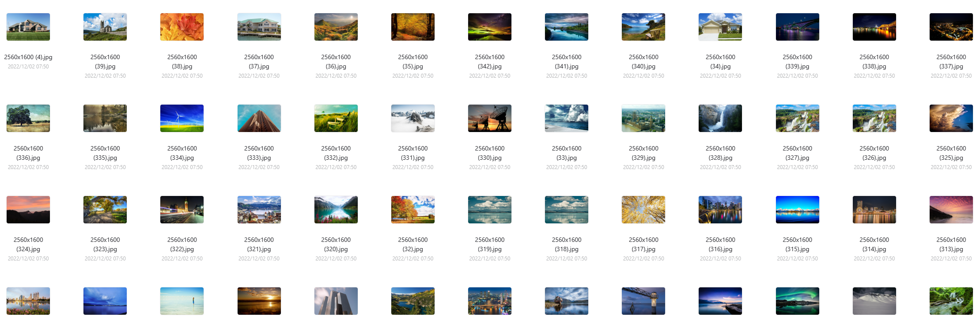Click the file name "2560x1600 (37).jpg"
This screenshot has width=980, height=324.
pos(259,62)
